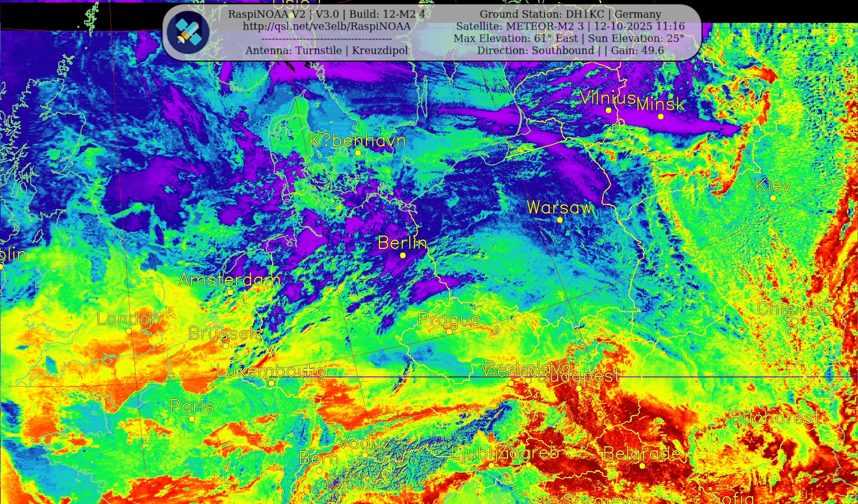Click the Satellite METEOR-M2 3 text line

[570, 26]
